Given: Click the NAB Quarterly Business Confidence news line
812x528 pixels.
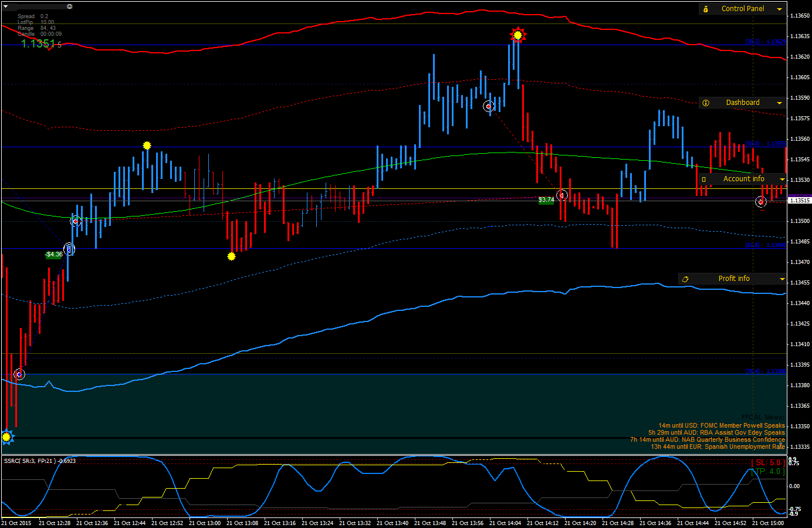Looking at the screenshot, I should pyautogui.click(x=708, y=440).
